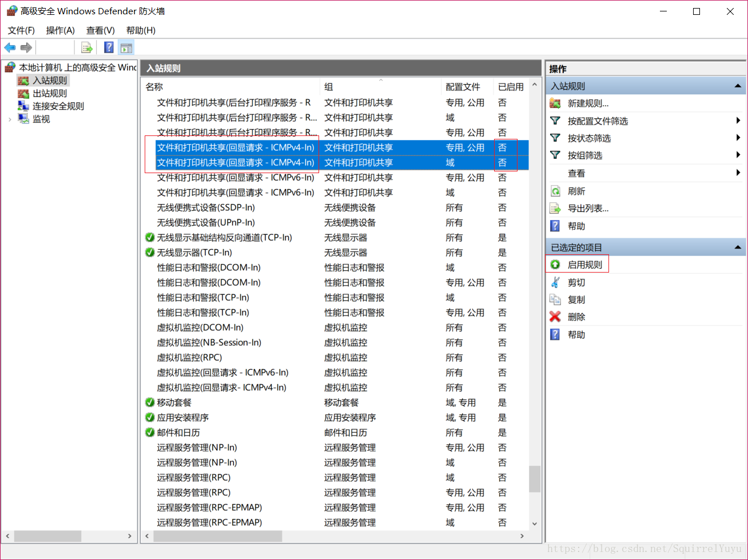Click the 新建规则... action link
Viewport: 748px width, 560px height.
click(588, 103)
